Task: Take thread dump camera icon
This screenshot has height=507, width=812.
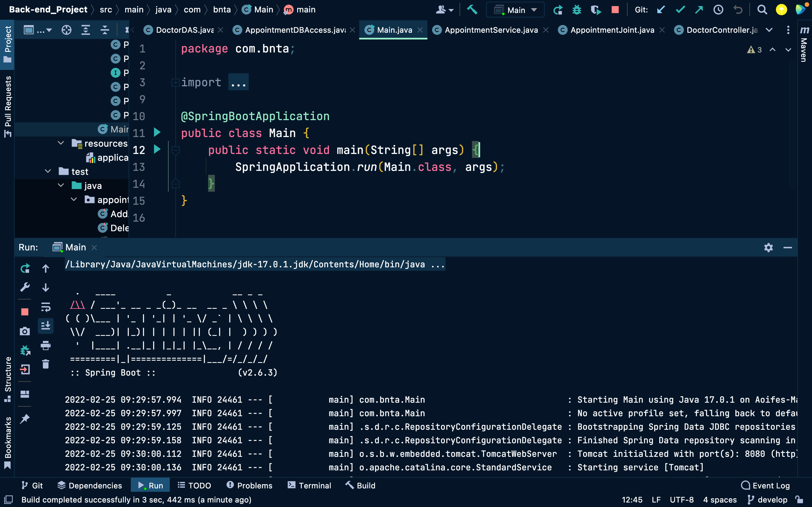Action: [x=25, y=331]
